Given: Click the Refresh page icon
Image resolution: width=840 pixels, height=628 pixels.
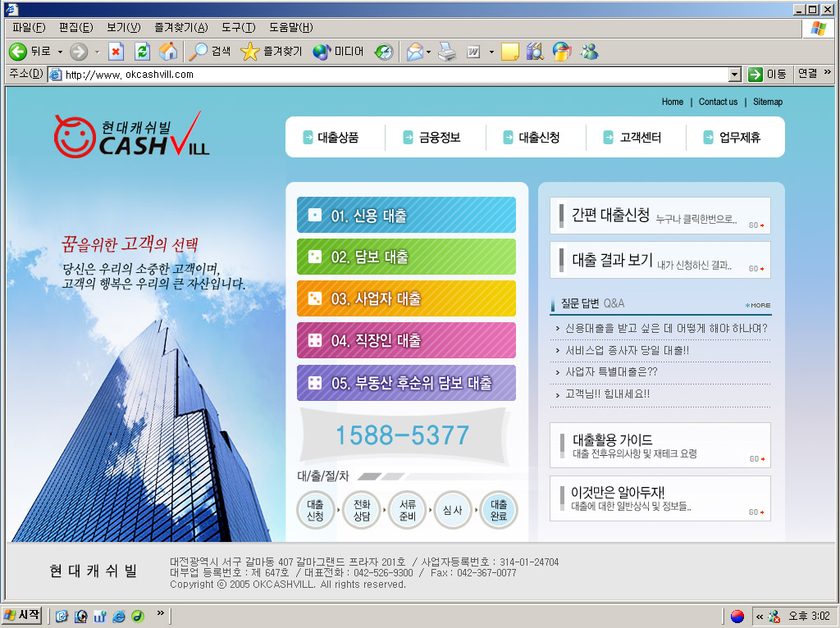Looking at the screenshot, I should (x=142, y=52).
